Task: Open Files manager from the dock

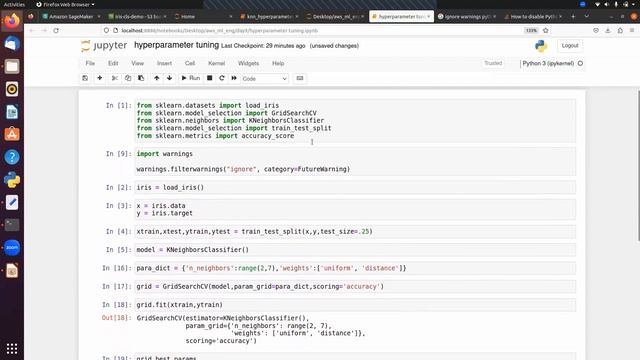Action: (x=12, y=67)
